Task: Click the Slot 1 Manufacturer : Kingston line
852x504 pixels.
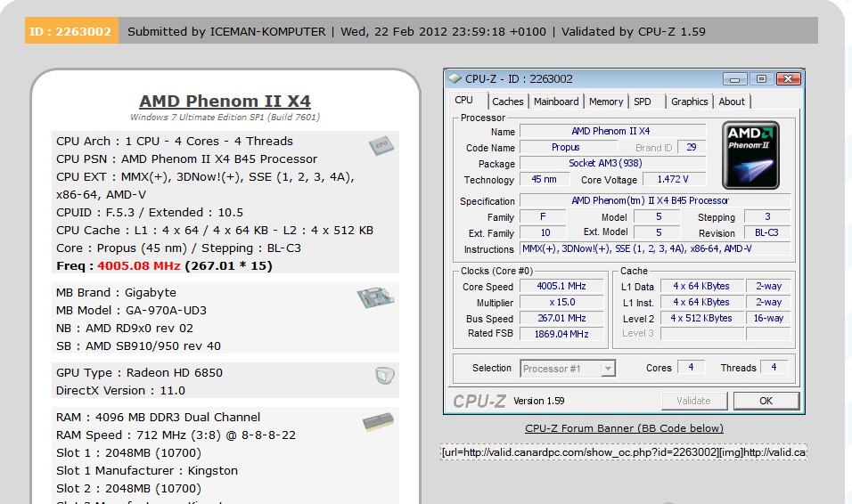Action: [x=147, y=471]
